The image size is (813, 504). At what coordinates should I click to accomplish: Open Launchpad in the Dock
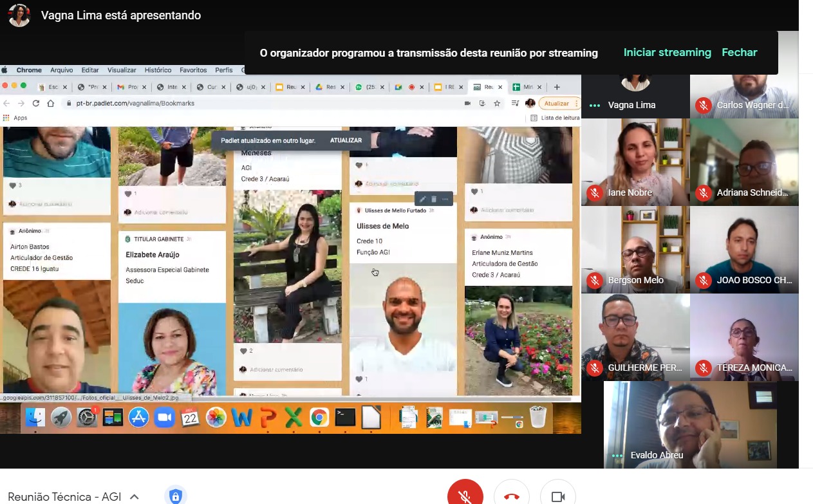(x=61, y=418)
